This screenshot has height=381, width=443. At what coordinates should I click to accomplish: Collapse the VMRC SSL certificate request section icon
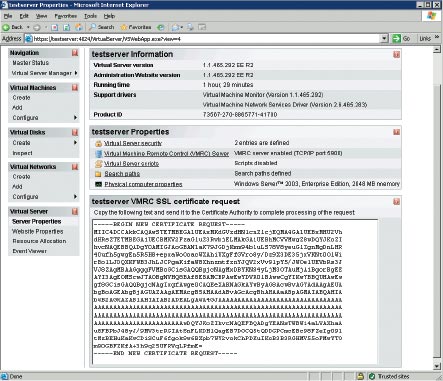click(396, 201)
